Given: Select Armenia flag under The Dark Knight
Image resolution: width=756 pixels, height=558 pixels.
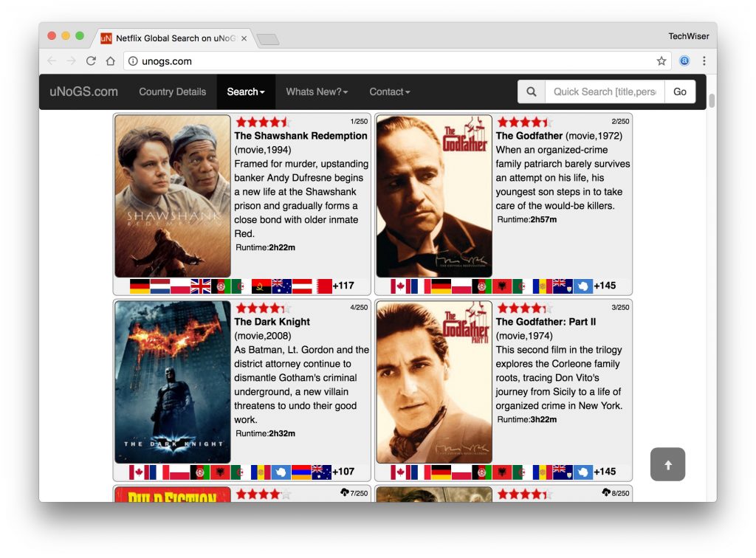Looking at the screenshot, I should click(301, 472).
